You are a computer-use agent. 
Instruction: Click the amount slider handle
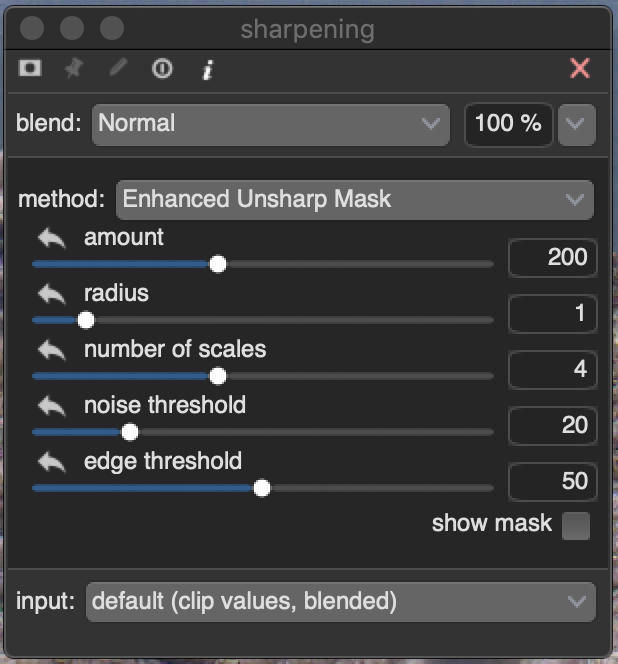pyautogui.click(x=218, y=264)
